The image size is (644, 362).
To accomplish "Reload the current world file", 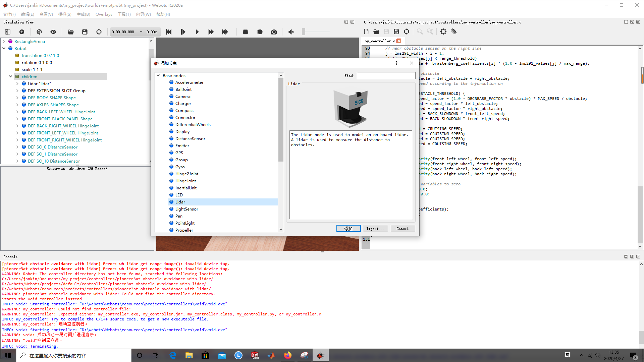I will tap(99, 32).
